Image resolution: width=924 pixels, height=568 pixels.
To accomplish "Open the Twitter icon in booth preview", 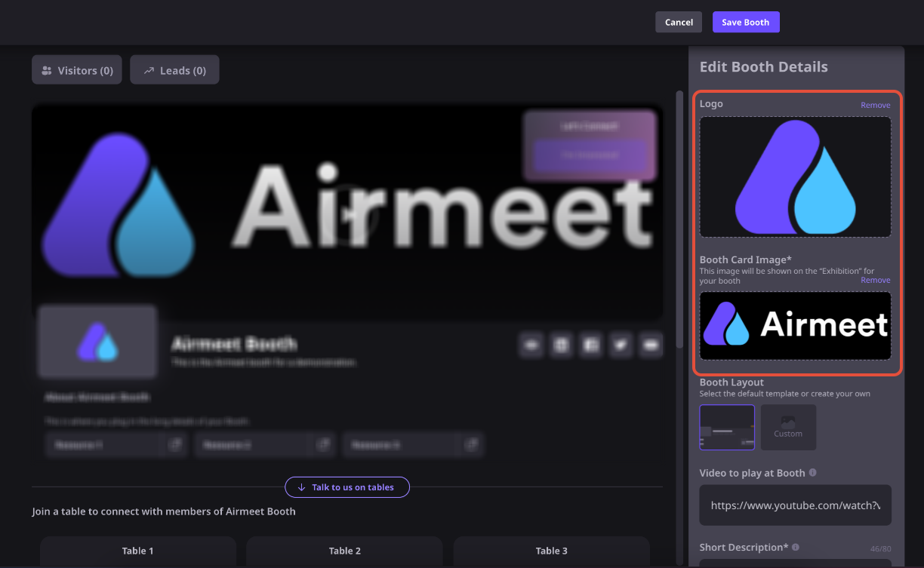I will point(621,345).
